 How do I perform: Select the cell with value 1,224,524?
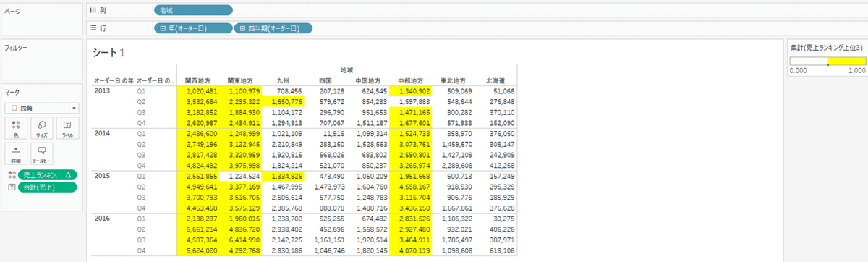click(x=239, y=177)
